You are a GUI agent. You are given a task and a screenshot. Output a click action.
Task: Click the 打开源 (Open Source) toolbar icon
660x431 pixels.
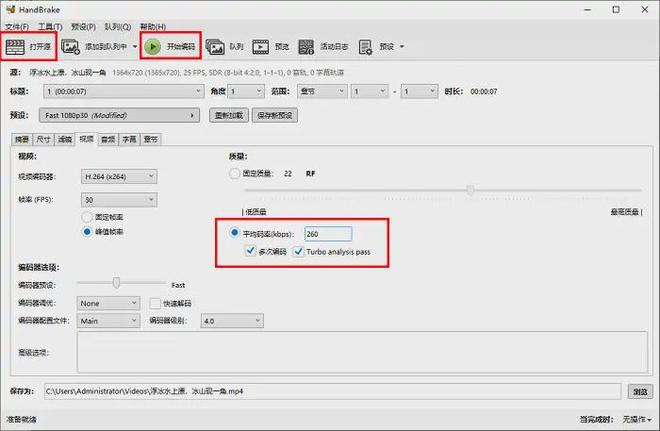pyautogui.click(x=15, y=46)
